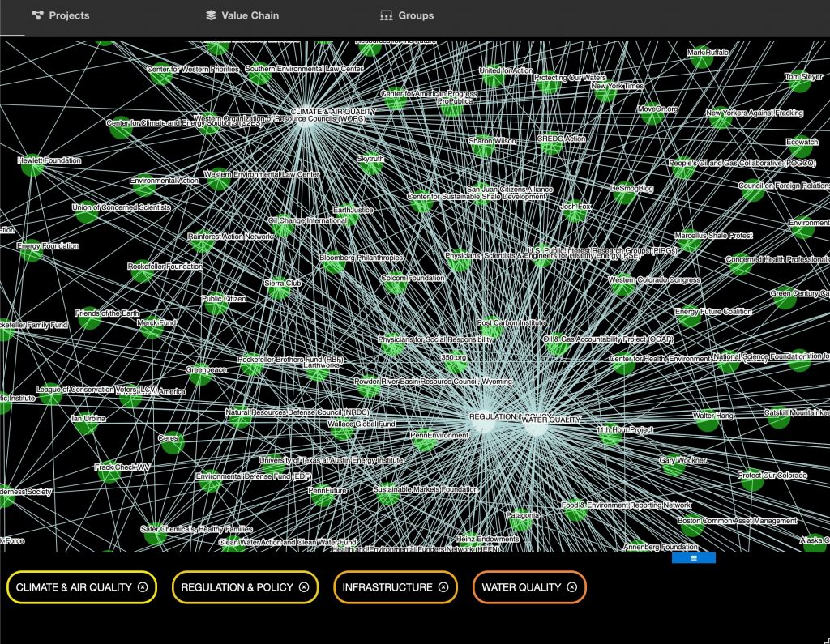Click the Ceres node
This screenshot has width=830, height=644.
point(172,443)
